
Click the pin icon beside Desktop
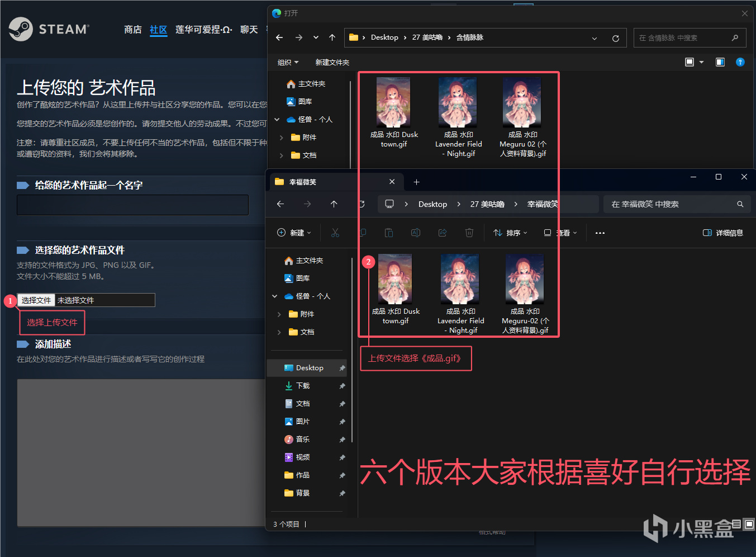pos(342,368)
